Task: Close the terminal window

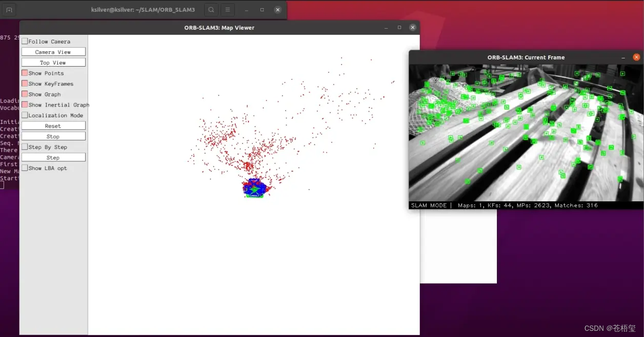Action: (277, 10)
